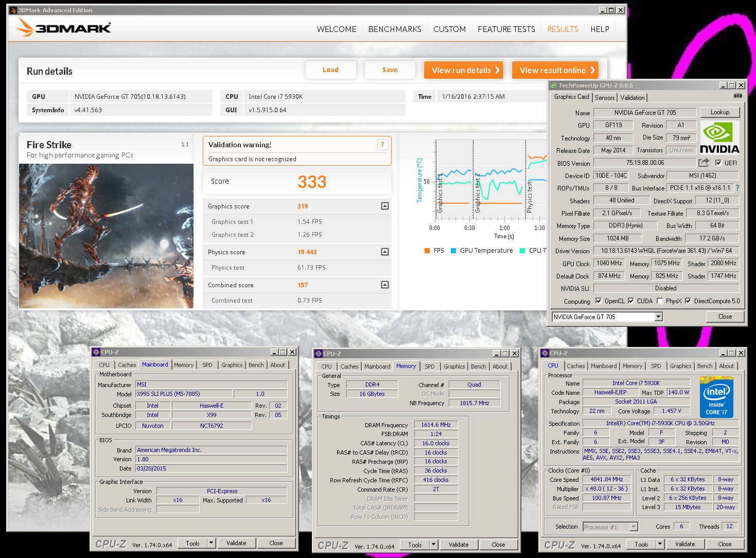
Task: Click the Score value 333
Action: point(312,182)
